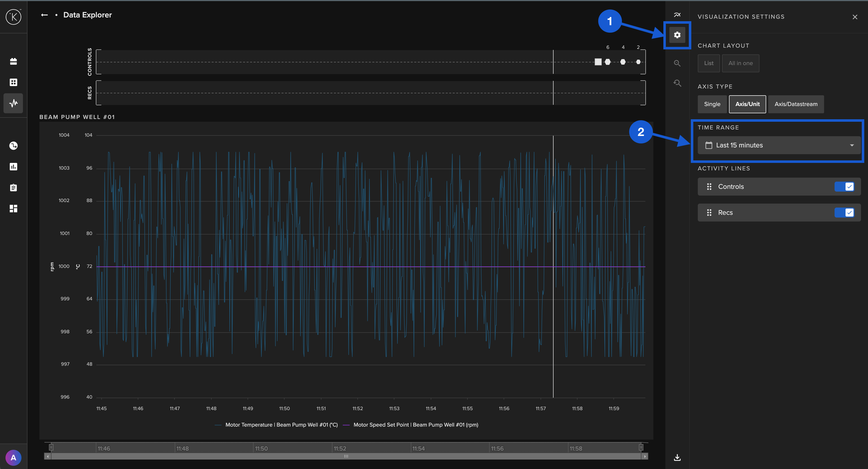Click the Time Range dropdown arrow
This screenshot has width=868, height=469.
[852, 145]
